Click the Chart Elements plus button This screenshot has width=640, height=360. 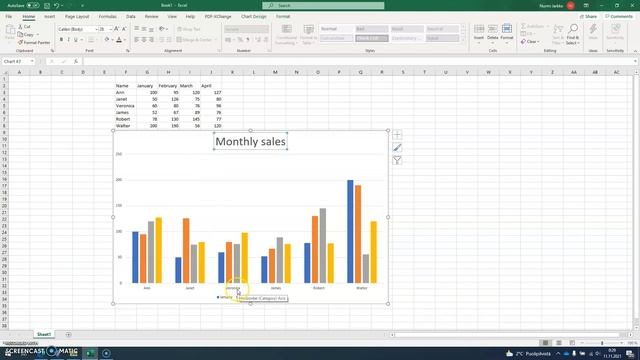(397, 135)
